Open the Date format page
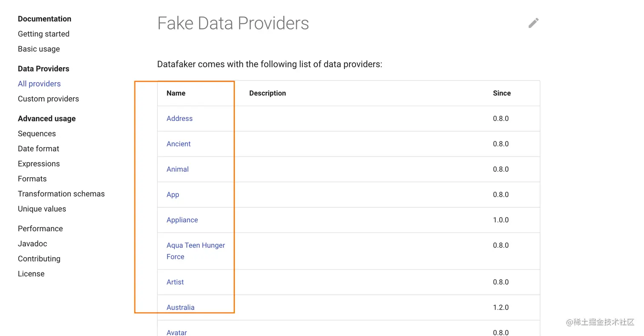This screenshot has height=336, width=644. point(38,149)
